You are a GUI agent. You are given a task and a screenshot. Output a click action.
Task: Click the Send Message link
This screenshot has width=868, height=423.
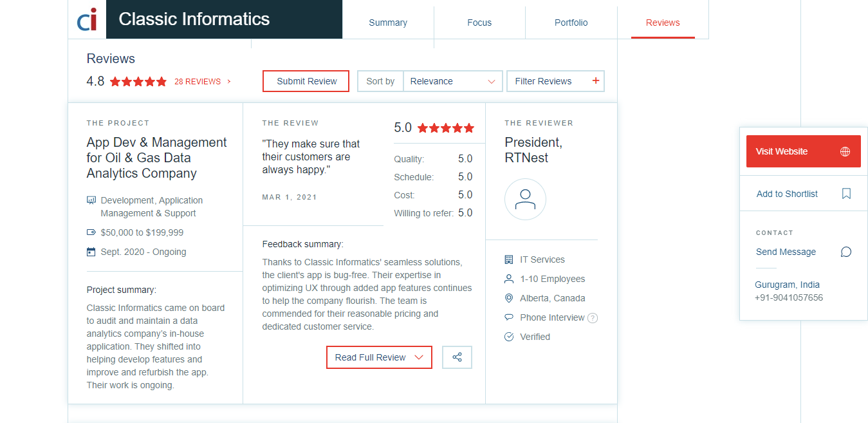786,252
